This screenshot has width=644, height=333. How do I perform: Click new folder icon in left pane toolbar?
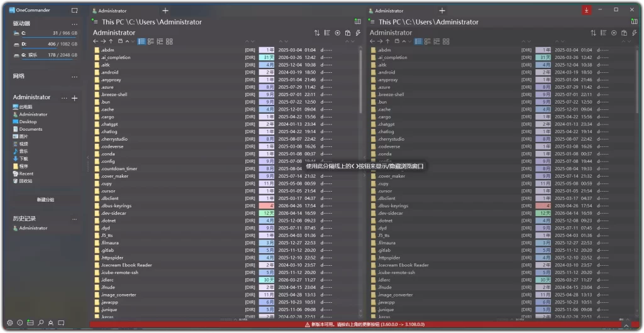coord(120,41)
